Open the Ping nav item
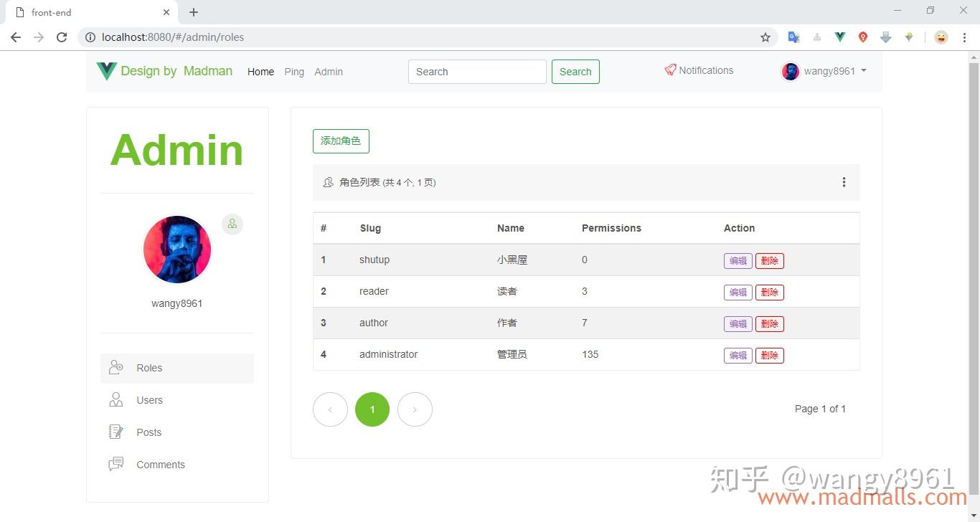Screen dimensions: 980x522 point(294,72)
